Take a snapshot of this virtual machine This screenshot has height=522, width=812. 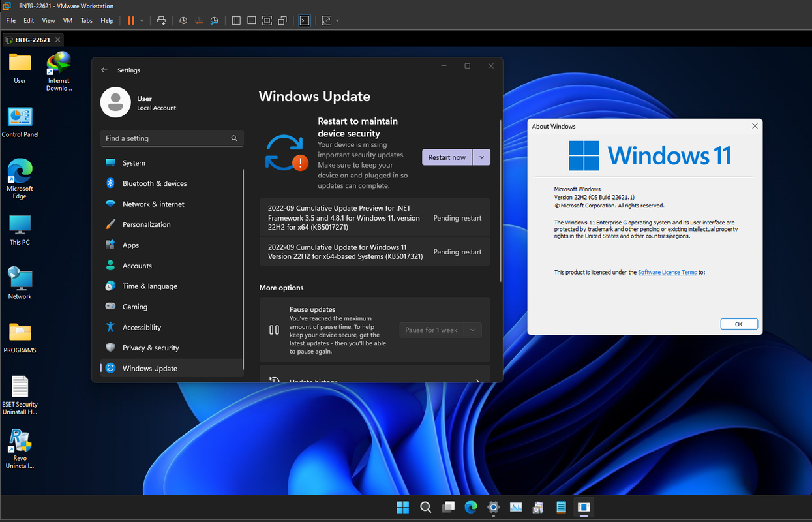(x=183, y=20)
